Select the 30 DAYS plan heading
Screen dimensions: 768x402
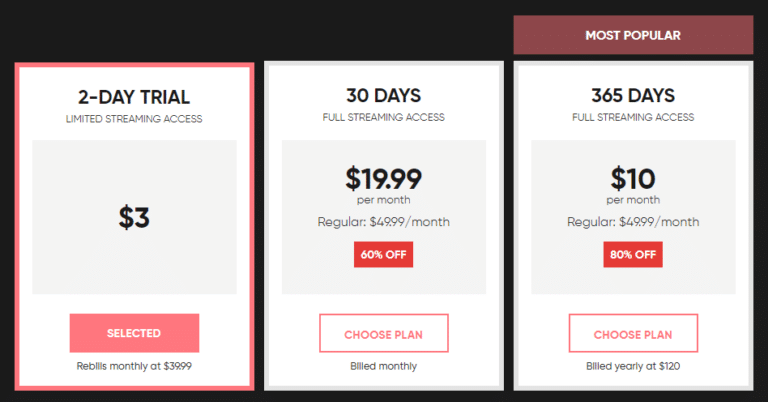pos(383,97)
